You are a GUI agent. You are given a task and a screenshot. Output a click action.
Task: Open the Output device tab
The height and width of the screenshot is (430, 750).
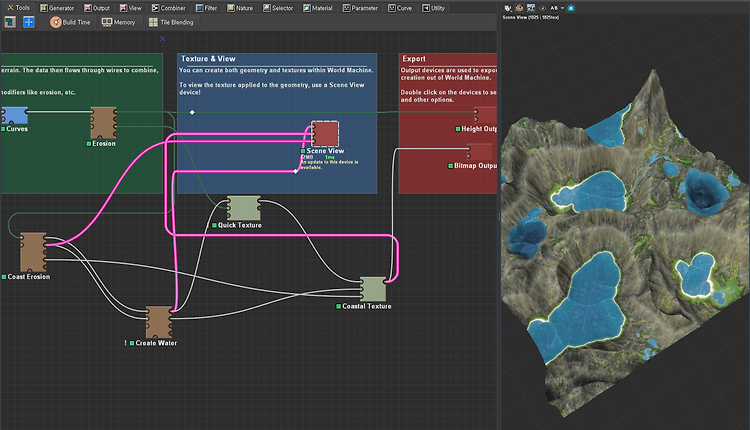pos(97,8)
